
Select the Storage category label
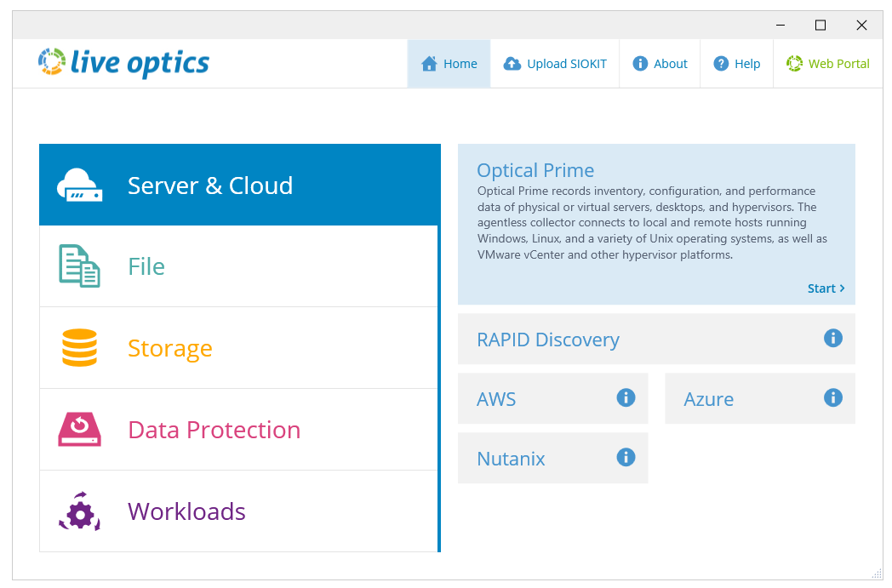tap(169, 348)
